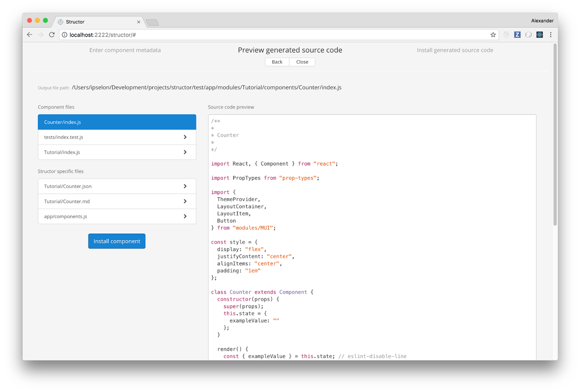Click the site info icon in address bar
580x392 pixels.
pos(65,35)
